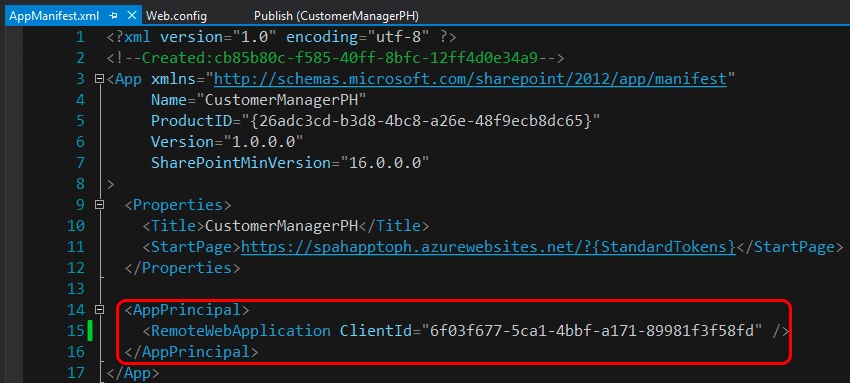Open the Web.config tab

point(177,16)
